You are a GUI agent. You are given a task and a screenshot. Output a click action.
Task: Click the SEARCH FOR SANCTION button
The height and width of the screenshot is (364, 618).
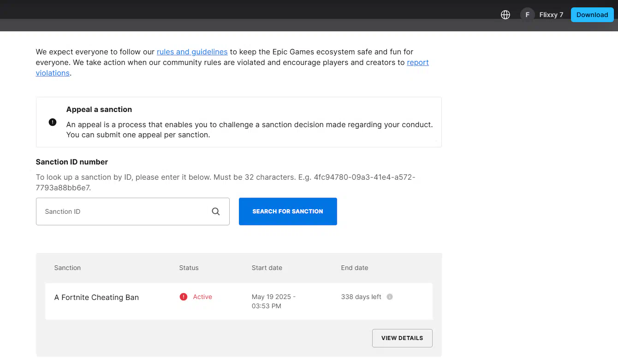click(x=288, y=211)
